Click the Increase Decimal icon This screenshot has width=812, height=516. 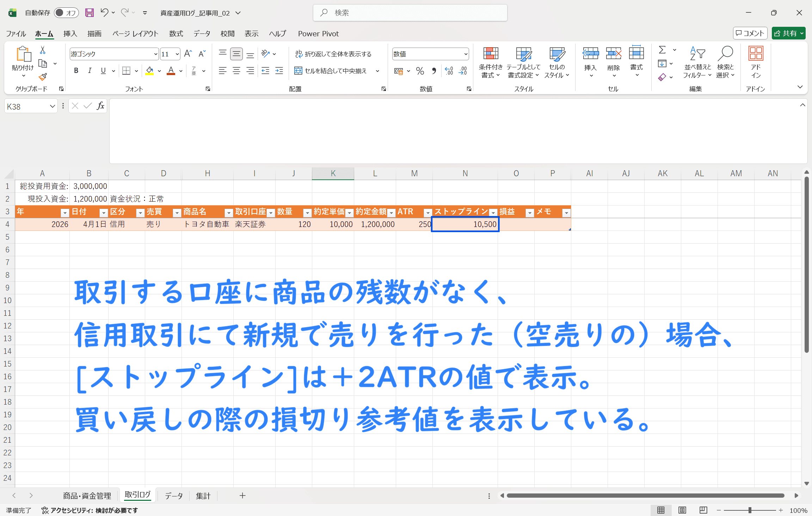449,71
